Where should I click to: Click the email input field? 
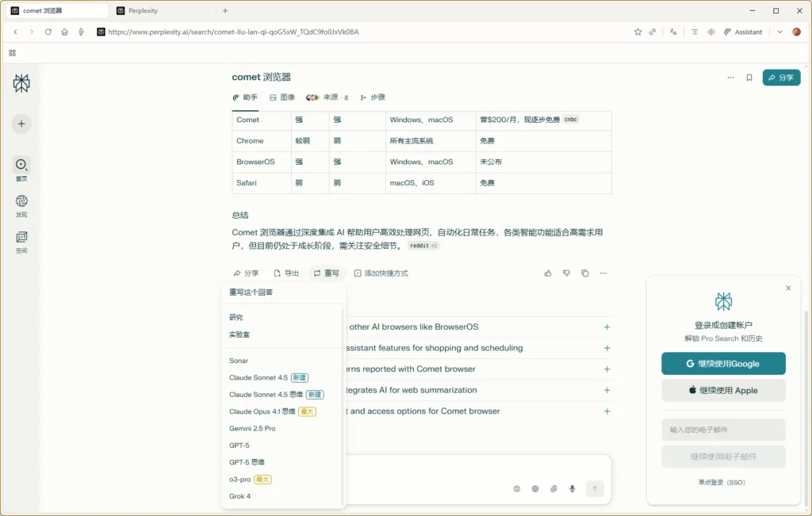(x=723, y=430)
